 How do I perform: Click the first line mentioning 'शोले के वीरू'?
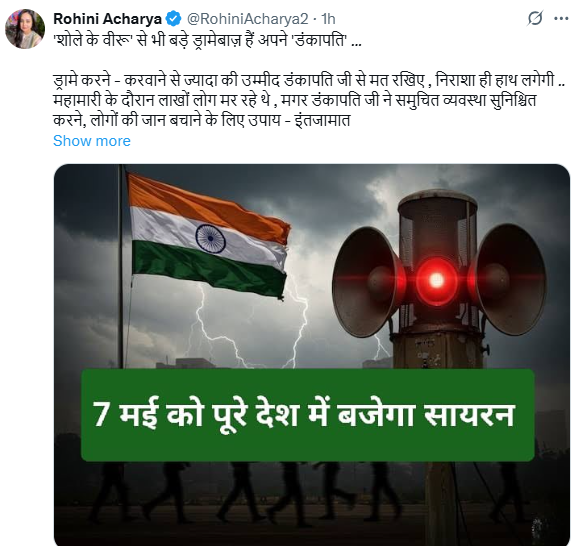coord(207,40)
